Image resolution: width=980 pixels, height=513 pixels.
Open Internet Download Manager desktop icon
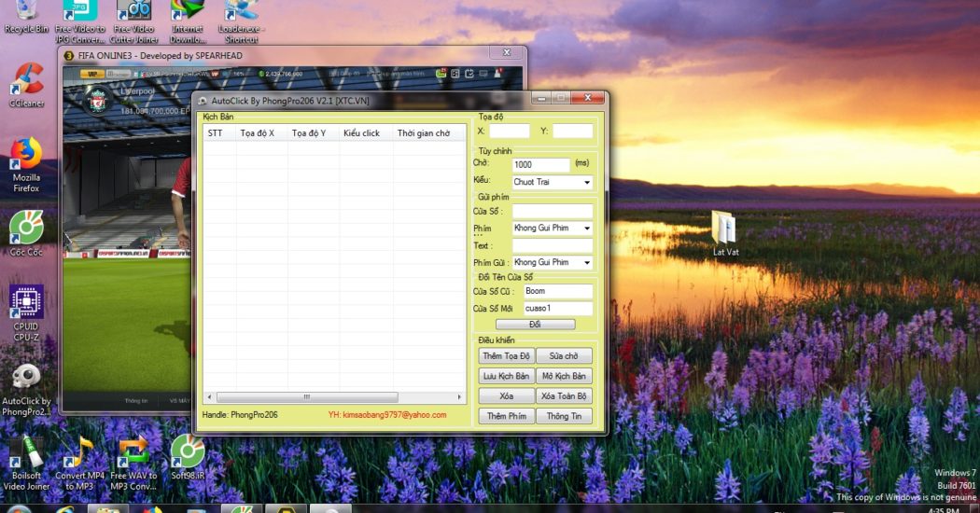[188, 21]
